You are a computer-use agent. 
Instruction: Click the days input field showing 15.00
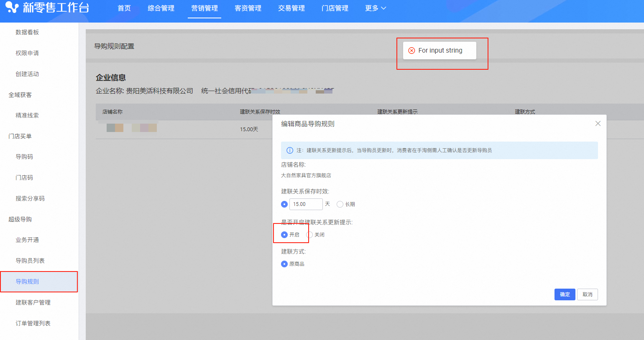(306, 204)
